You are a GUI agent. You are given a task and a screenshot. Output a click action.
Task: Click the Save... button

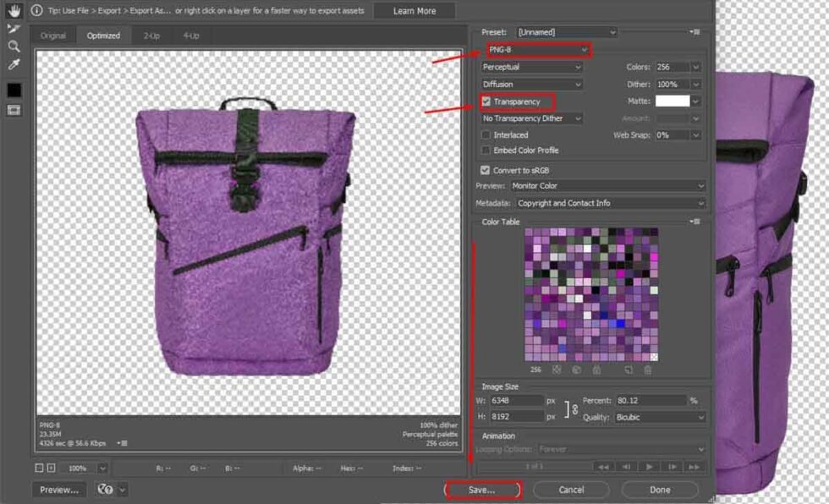pyautogui.click(x=482, y=490)
